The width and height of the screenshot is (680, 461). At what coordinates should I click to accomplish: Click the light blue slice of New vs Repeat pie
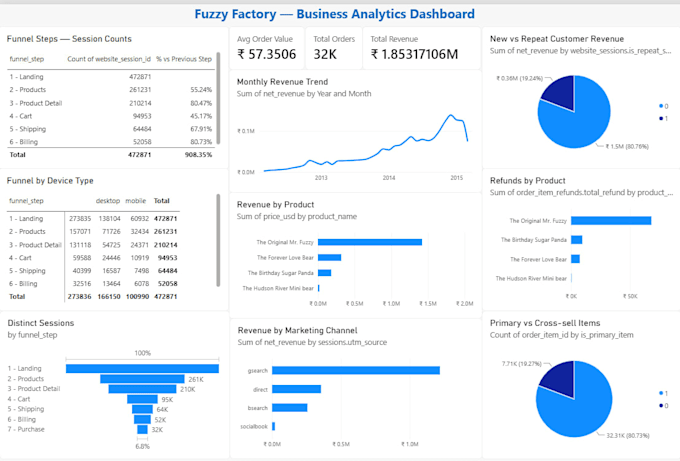click(581, 124)
